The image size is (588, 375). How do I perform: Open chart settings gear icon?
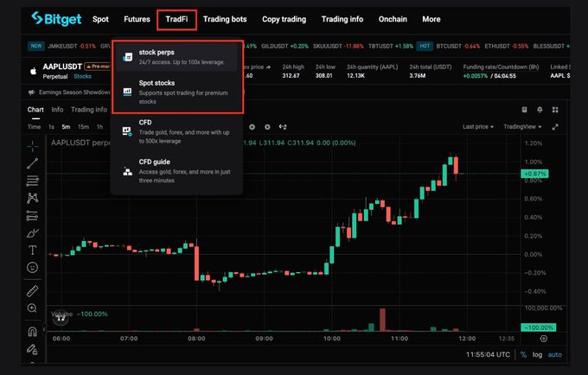(267, 127)
